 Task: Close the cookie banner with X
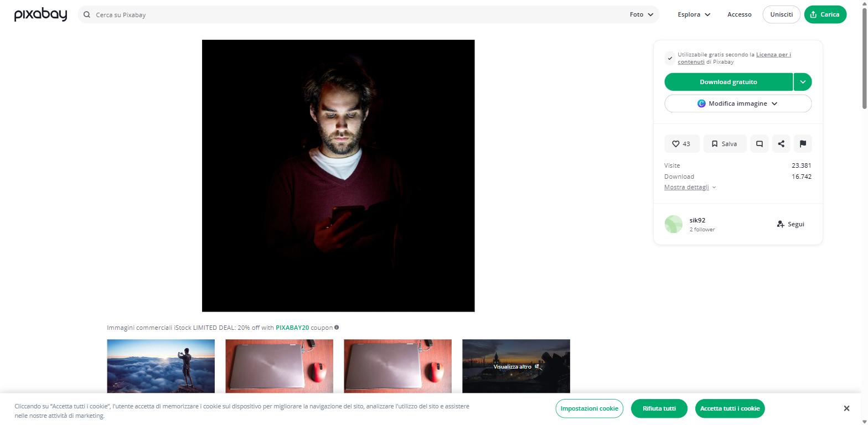846,408
